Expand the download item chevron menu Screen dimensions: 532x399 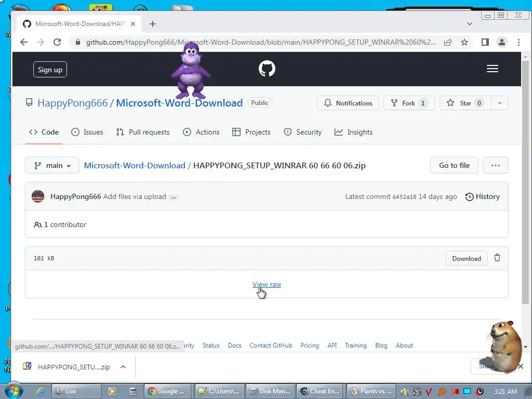click(123, 367)
